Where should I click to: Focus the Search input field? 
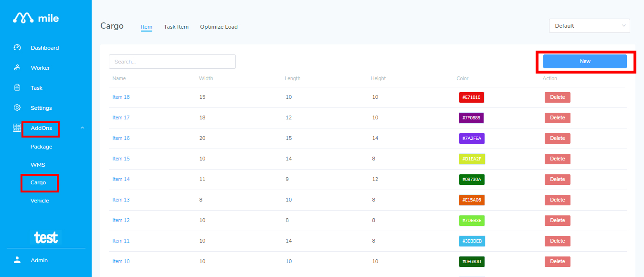point(172,62)
